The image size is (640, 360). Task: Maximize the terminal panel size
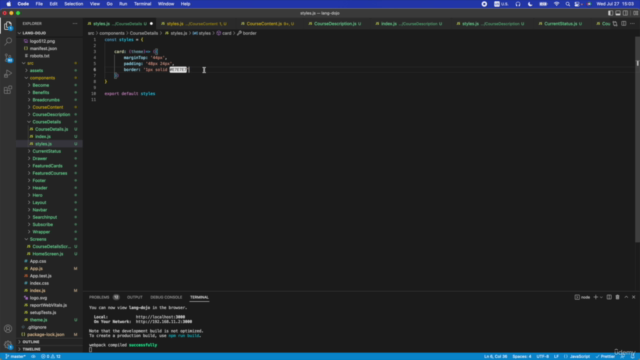point(626,297)
